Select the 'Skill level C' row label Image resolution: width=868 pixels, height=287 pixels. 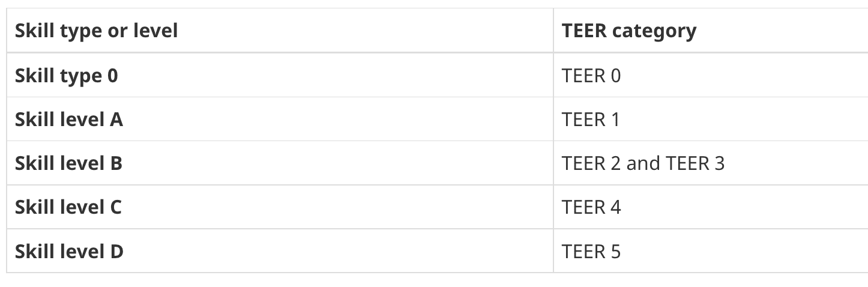click(68, 207)
